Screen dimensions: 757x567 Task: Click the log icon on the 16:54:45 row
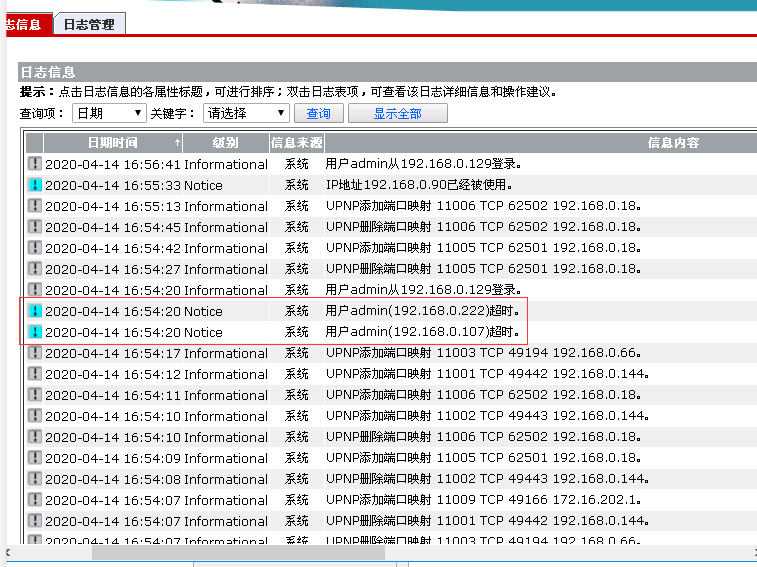34,227
